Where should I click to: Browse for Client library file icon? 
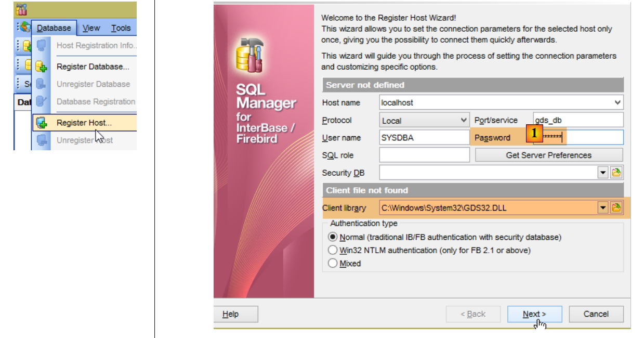click(x=616, y=208)
